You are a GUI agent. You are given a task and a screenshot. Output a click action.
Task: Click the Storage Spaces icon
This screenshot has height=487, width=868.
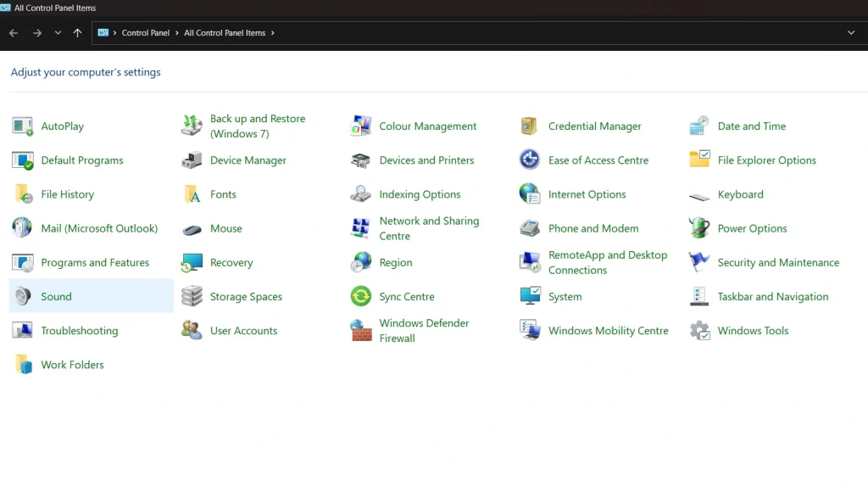click(192, 296)
